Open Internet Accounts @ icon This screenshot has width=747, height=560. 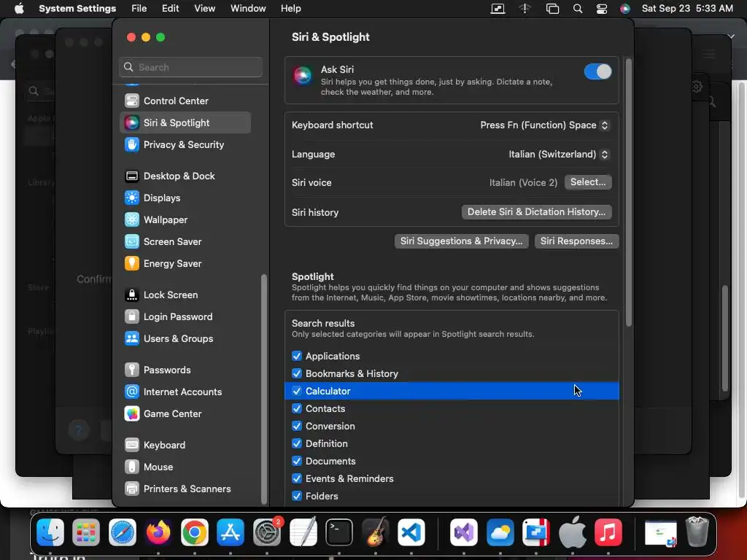coord(131,392)
